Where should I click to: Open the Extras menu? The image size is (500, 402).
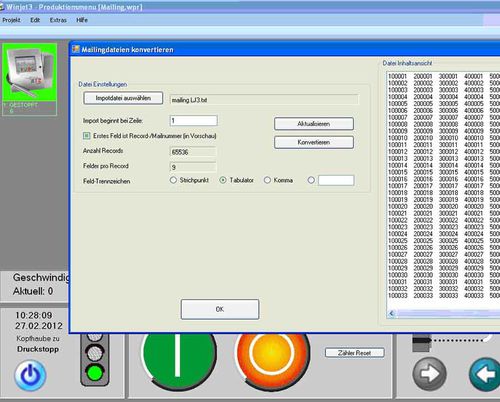pos(58,20)
